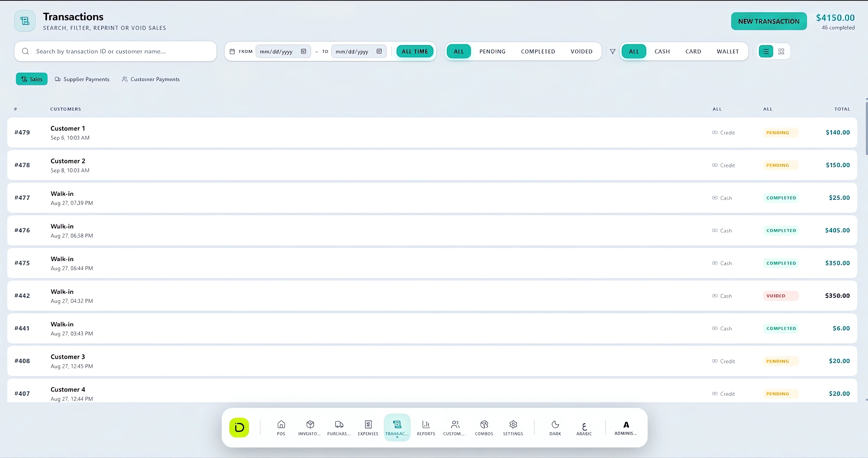868x458 pixels.
Task: Switch to grid view layout
Action: pos(781,51)
